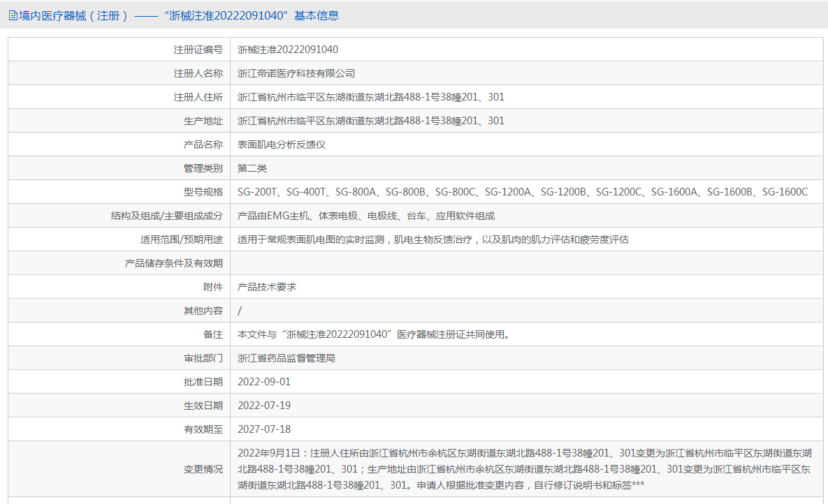Screen dimensions: 828x504
Task: Click the label '其他内容'
Action: tap(203, 311)
